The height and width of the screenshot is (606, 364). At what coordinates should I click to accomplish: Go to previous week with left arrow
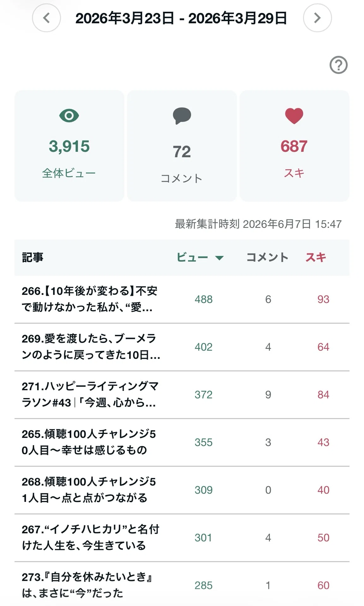[46, 18]
